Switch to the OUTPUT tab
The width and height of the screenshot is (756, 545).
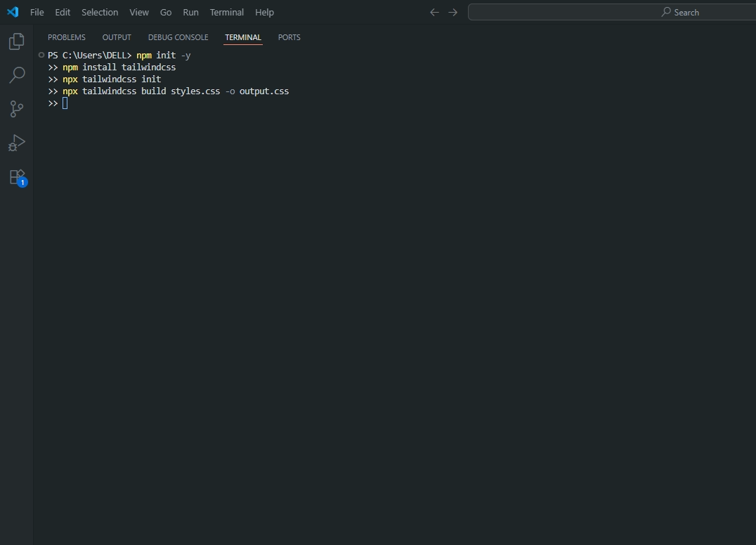[117, 37]
